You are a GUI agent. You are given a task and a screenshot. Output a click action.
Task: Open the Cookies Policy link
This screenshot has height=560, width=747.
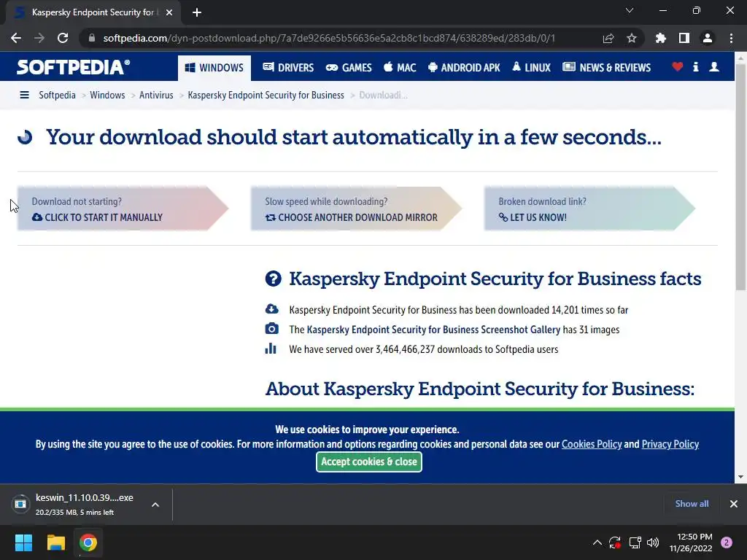[x=592, y=444]
